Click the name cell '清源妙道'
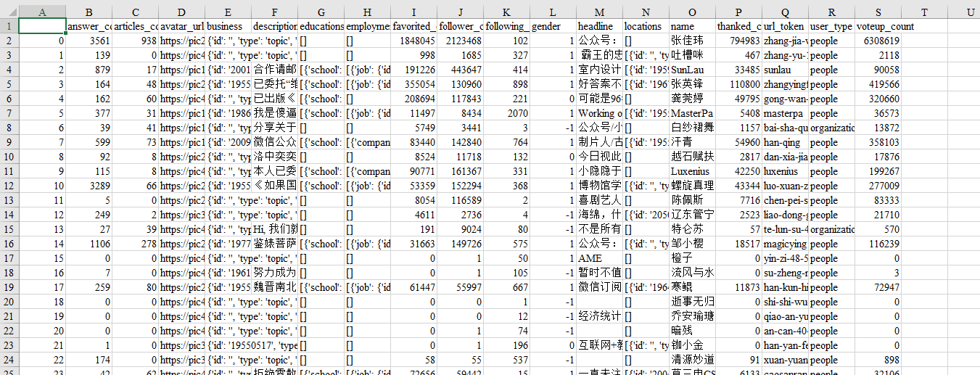Screen dimensions: 980x375 coord(693,360)
